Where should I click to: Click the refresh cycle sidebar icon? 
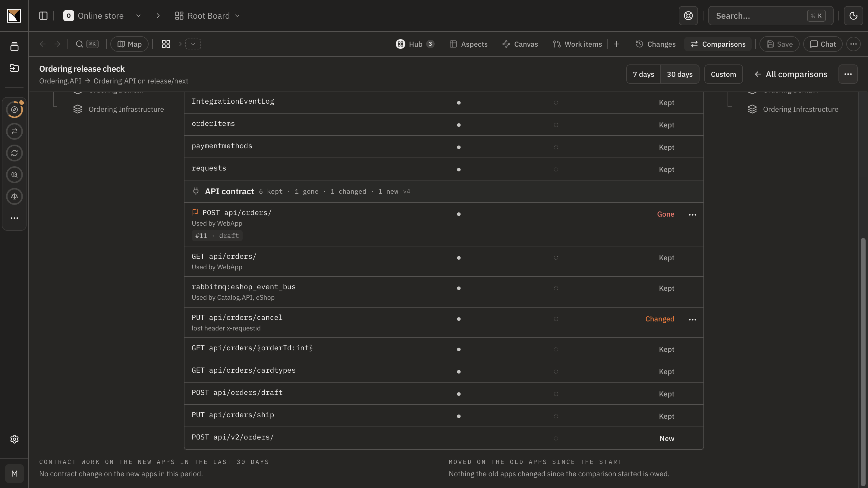point(14,153)
